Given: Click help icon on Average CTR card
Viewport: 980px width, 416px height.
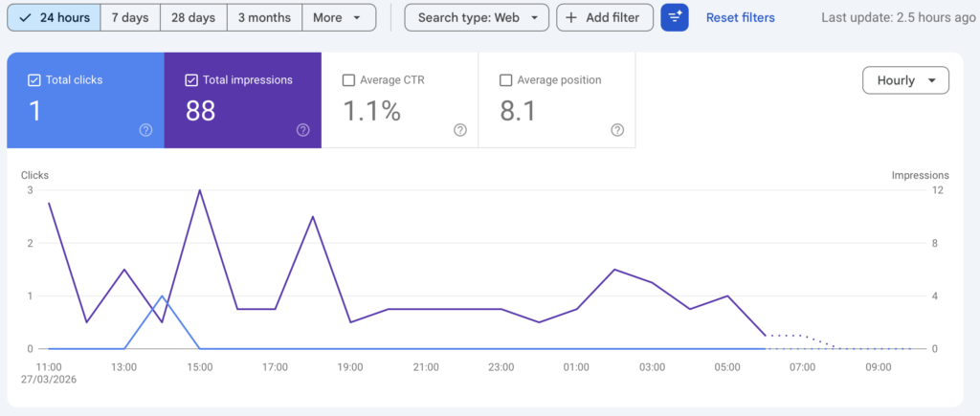Looking at the screenshot, I should 459,130.
